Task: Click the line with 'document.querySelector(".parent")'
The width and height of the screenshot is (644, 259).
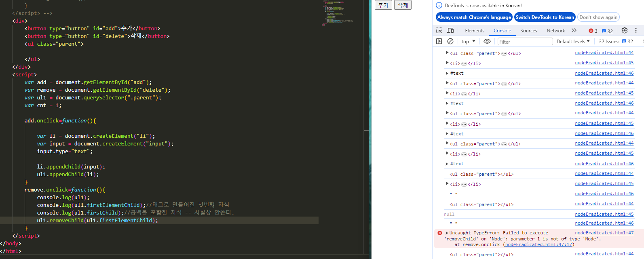Action: pyautogui.click(x=93, y=98)
